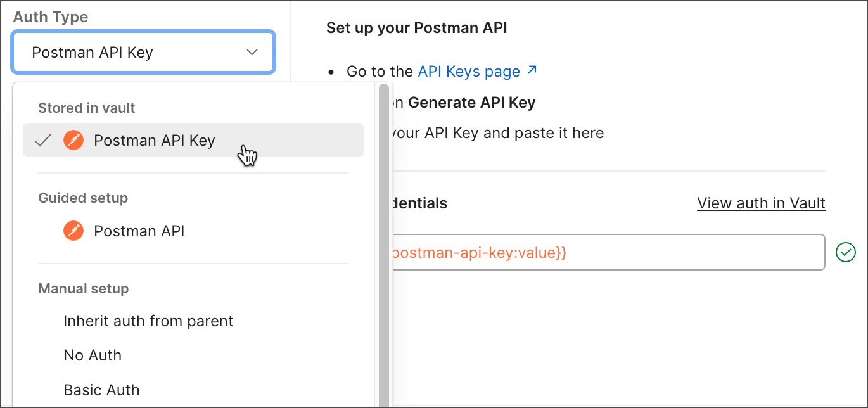Click the Set up your Postman API heading
Screen dimensions: 868x408
coord(418,28)
